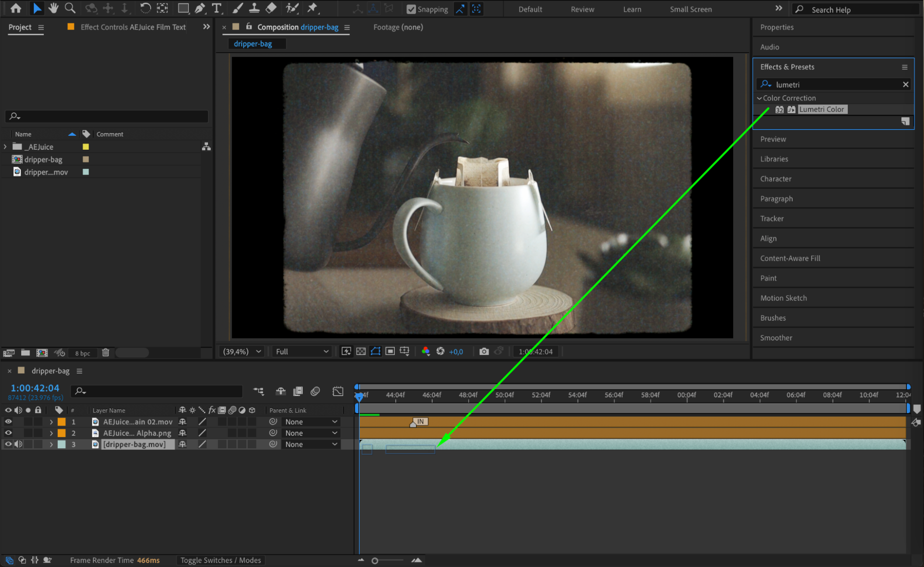
Task: Click the timeline zoom slider handle
Action: pos(375,561)
